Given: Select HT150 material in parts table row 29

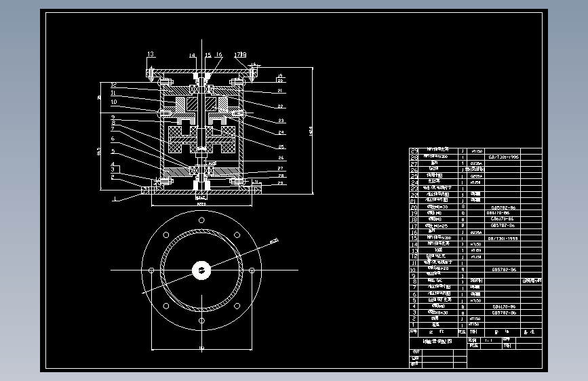Looking at the screenshot, I should 476,151.
